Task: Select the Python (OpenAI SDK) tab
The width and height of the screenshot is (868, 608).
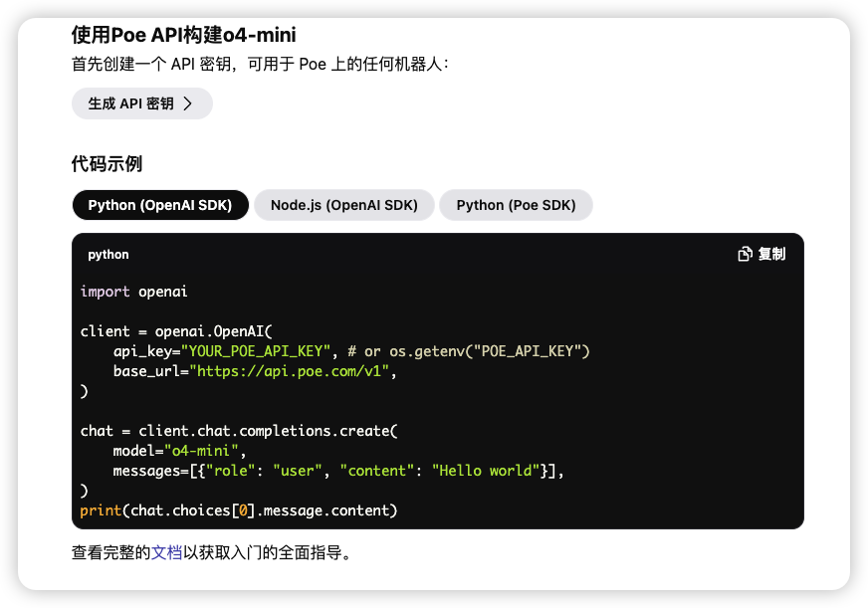Action: coord(160,205)
